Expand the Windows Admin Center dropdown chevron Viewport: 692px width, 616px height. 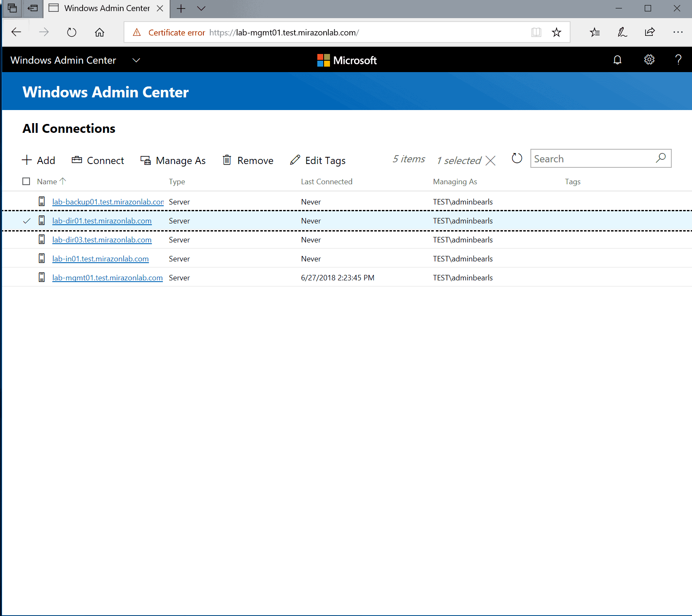pyautogui.click(x=136, y=60)
